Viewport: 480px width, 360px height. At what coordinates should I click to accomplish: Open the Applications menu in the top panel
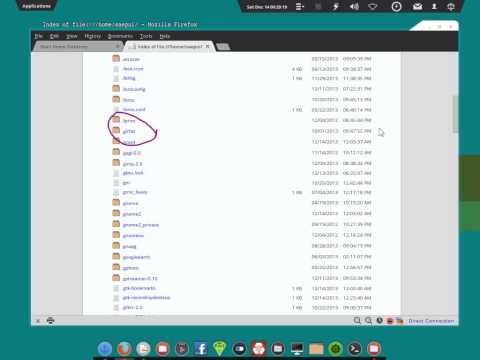pyautogui.click(x=37, y=6)
